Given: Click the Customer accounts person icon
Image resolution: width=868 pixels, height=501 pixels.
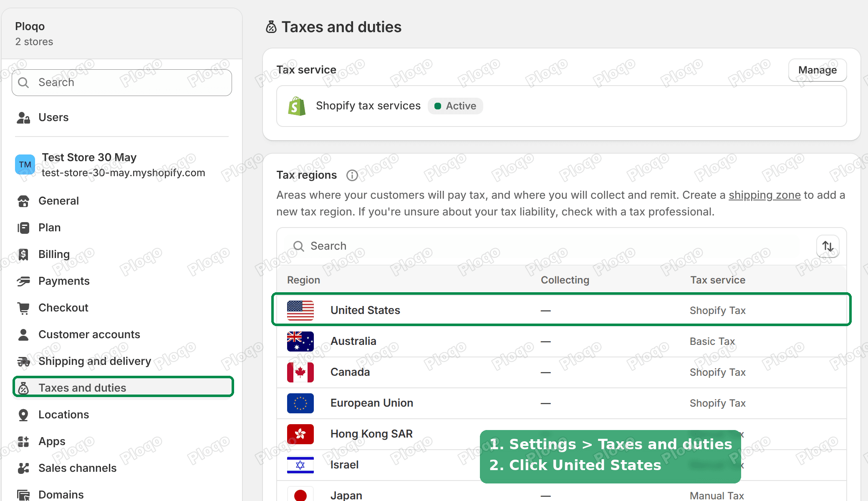Looking at the screenshot, I should (x=23, y=335).
